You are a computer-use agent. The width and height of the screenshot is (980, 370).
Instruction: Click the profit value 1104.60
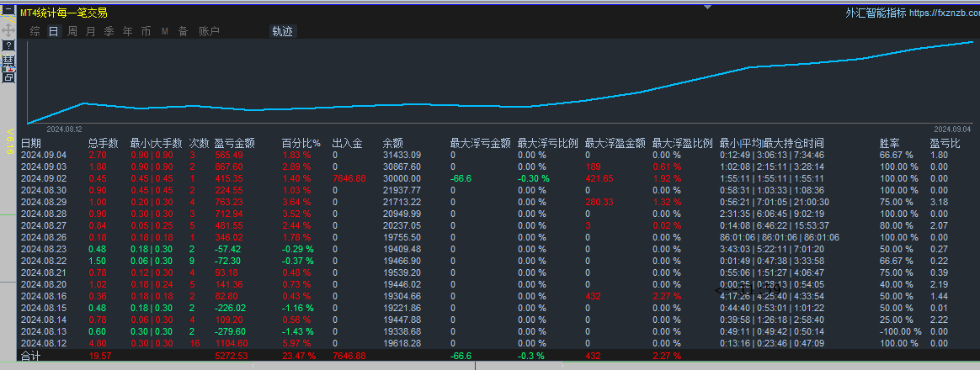[x=232, y=343]
